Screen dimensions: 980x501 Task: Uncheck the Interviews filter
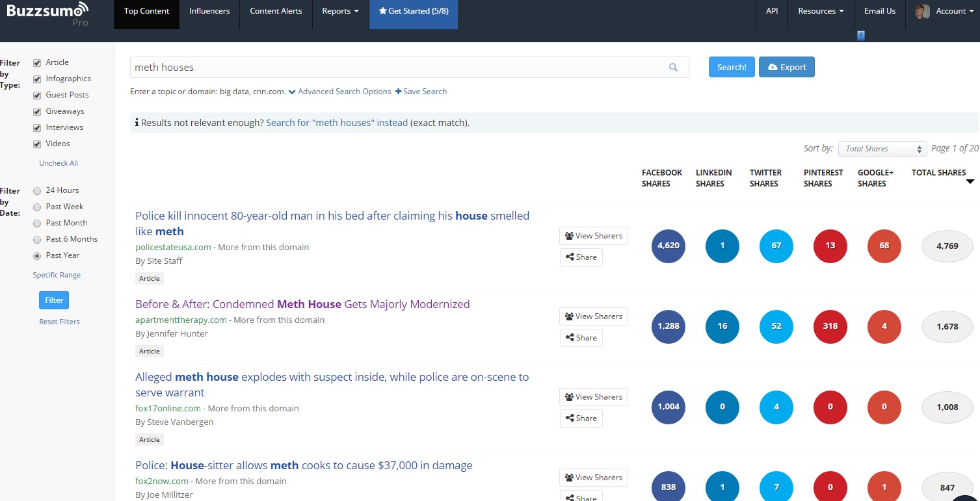(37, 128)
